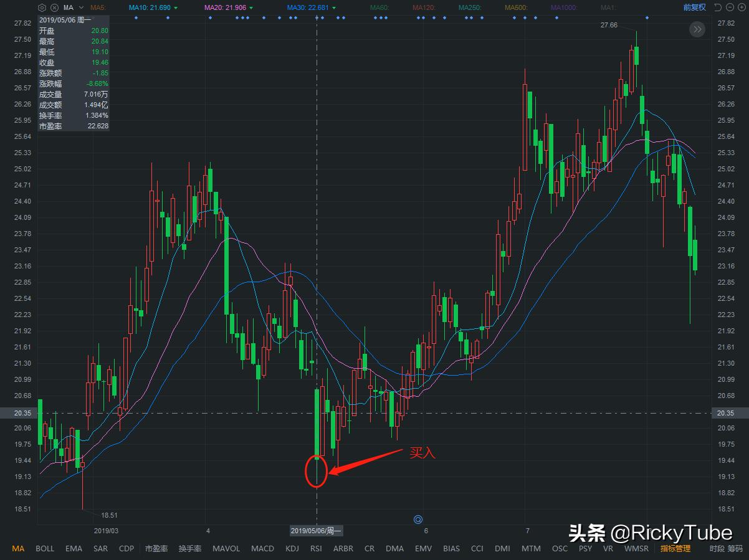Open the MA indicator settings gear
This screenshot has width=749, height=560.
point(42,7)
